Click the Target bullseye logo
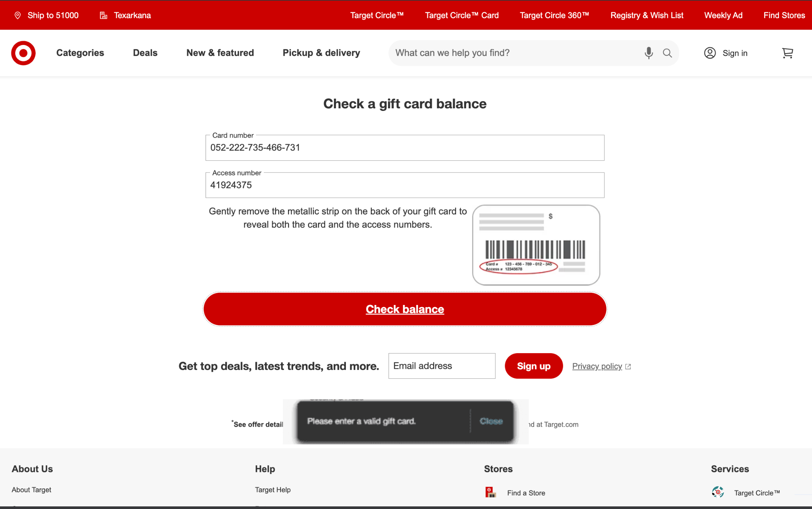Viewport: 812px width, 509px height. (x=23, y=53)
